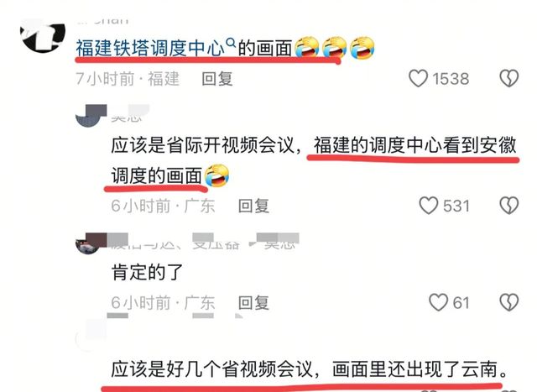
Task: Reply to the 省际开视频会议 comment
Action: pyautogui.click(x=253, y=206)
